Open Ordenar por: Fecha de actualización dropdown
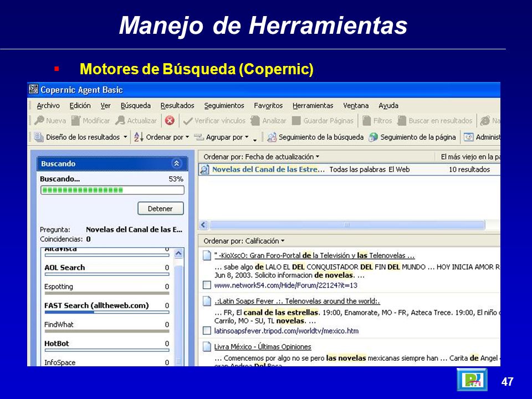The width and height of the screenshot is (532, 399). tap(261, 157)
